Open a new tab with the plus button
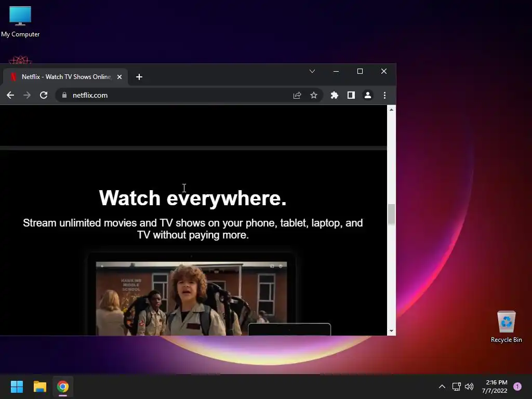Screen dimensions: 532x399 click(139, 77)
